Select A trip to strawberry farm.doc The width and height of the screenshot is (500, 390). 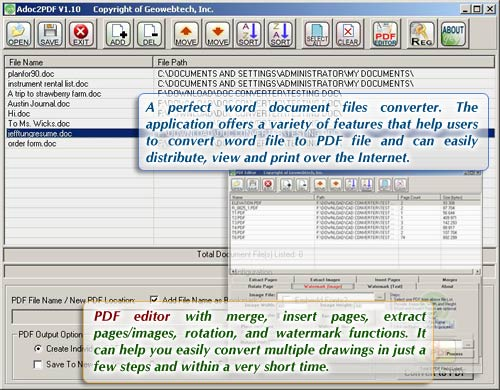(x=54, y=94)
